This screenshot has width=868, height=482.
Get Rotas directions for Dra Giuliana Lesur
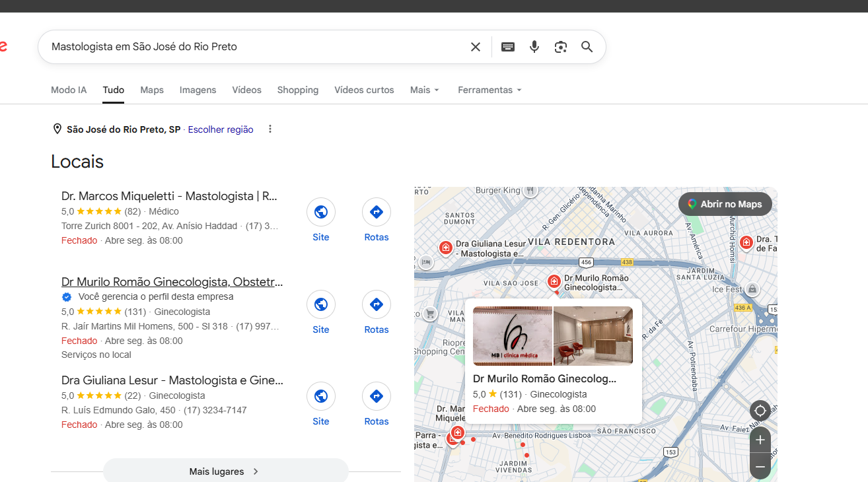point(377,396)
